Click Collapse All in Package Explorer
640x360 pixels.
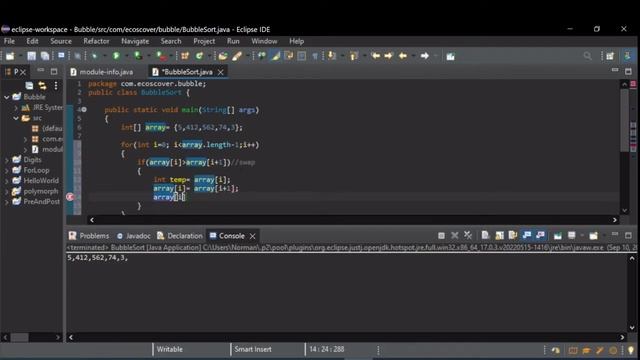(29, 86)
